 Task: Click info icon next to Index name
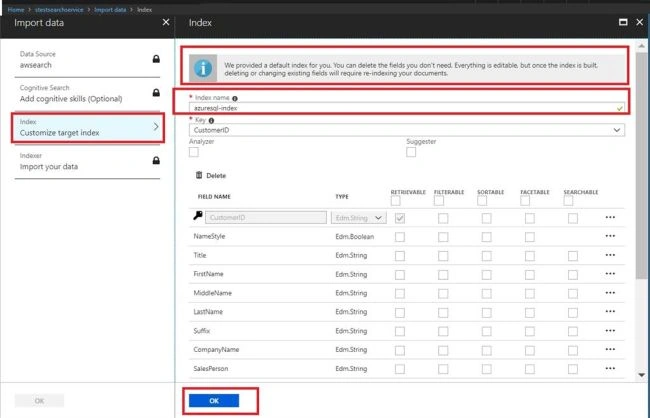pos(235,99)
